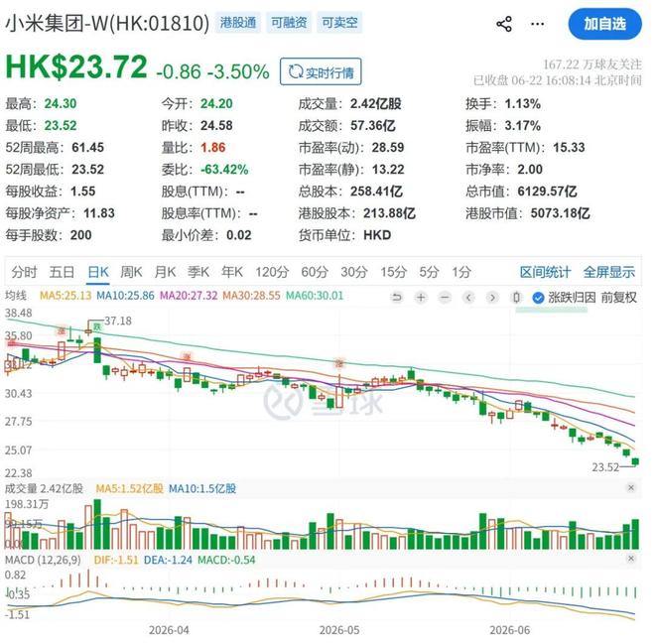Click the 52周最高 value 61.45
Image resolution: width=655 pixels, height=644 pixels.
[x=87, y=147]
